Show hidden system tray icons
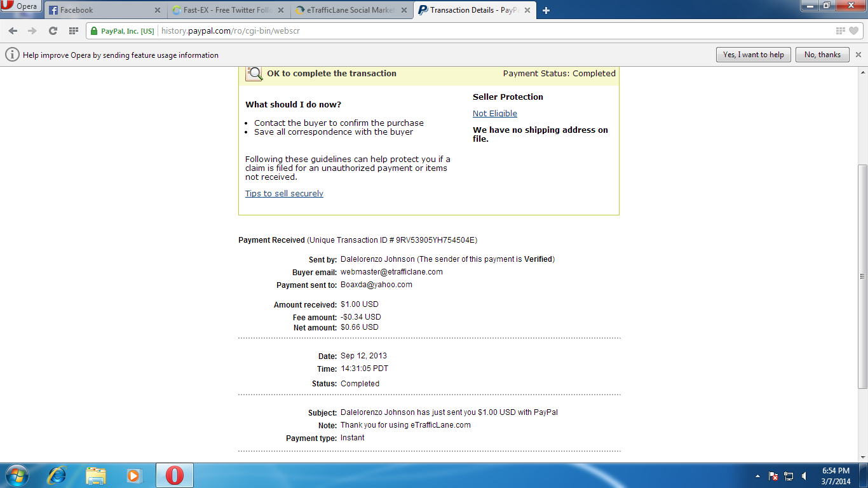 (x=757, y=476)
